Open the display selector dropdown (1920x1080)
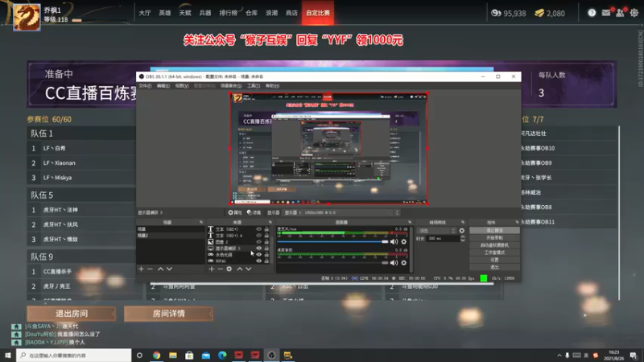644x362 pixels. click(x=341, y=212)
